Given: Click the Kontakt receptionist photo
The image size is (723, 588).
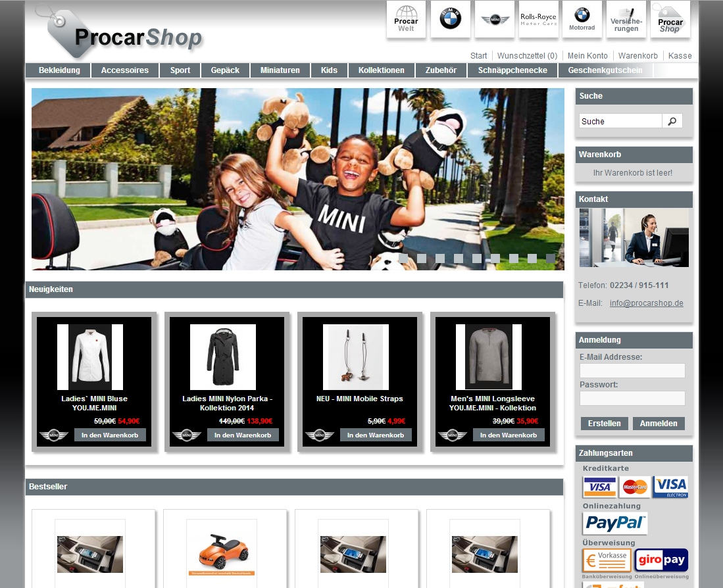Looking at the screenshot, I should tap(634, 238).
